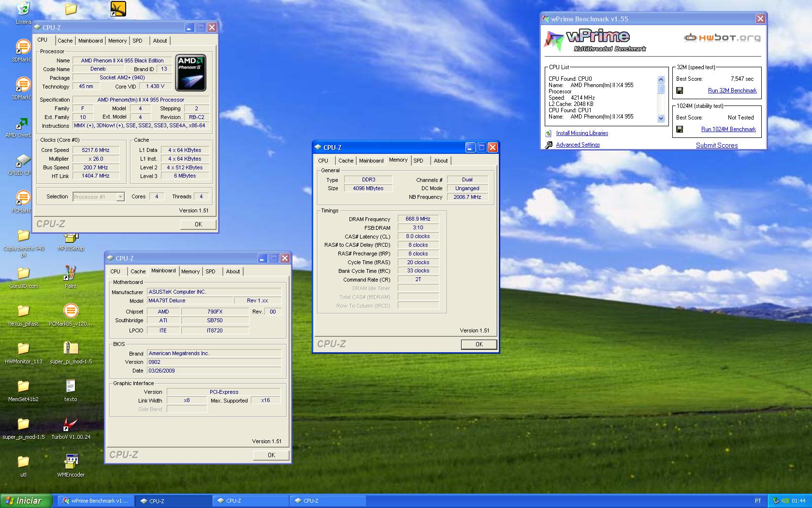This screenshot has height=508, width=812.
Task: Launch the CPUID CPU-Z desktop shortcut
Action: [23, 161]
